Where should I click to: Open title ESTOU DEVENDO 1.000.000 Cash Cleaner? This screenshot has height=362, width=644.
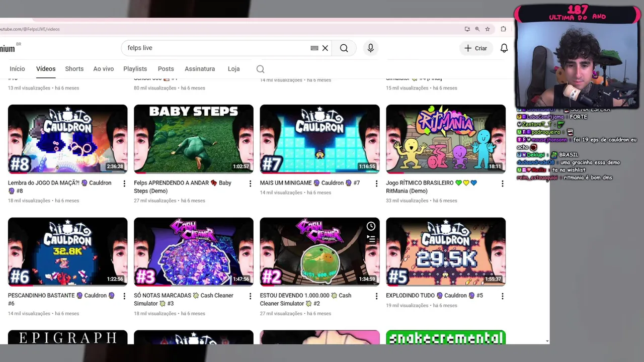(x=306, y=300)
